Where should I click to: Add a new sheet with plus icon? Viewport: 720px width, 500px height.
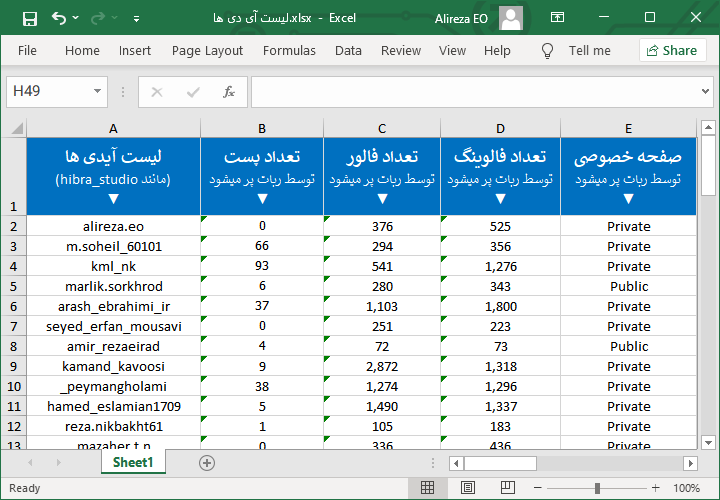(207, 463)
